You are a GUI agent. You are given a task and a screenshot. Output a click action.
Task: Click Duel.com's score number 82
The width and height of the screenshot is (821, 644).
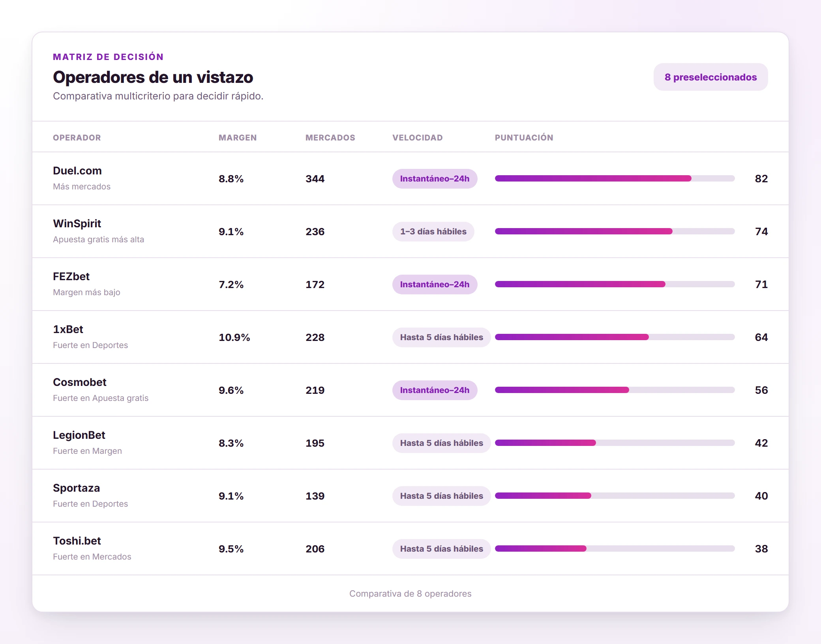coord(761,179)
